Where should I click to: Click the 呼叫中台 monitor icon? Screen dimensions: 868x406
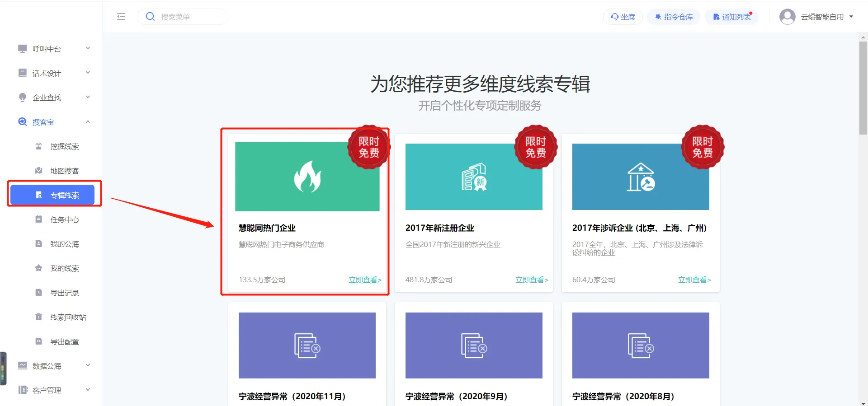pyautogui.click(x=23, y=48)
